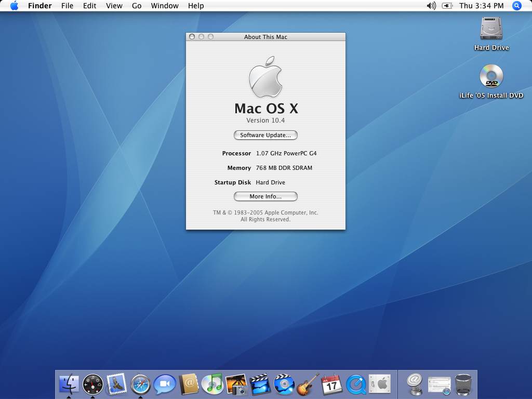Open the Trash in the Dock
The width and height of the screenshot is (532, 399).
coord(463,385)
